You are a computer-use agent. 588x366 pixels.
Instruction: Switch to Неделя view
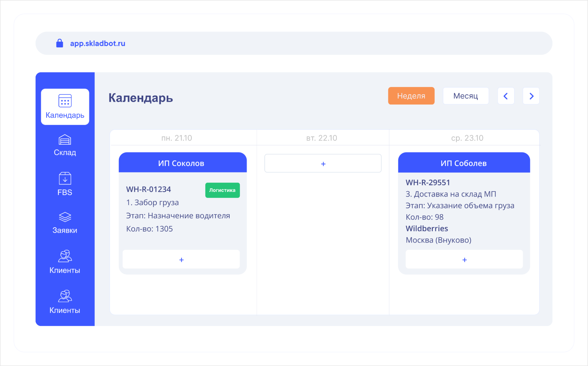point(411,96)
